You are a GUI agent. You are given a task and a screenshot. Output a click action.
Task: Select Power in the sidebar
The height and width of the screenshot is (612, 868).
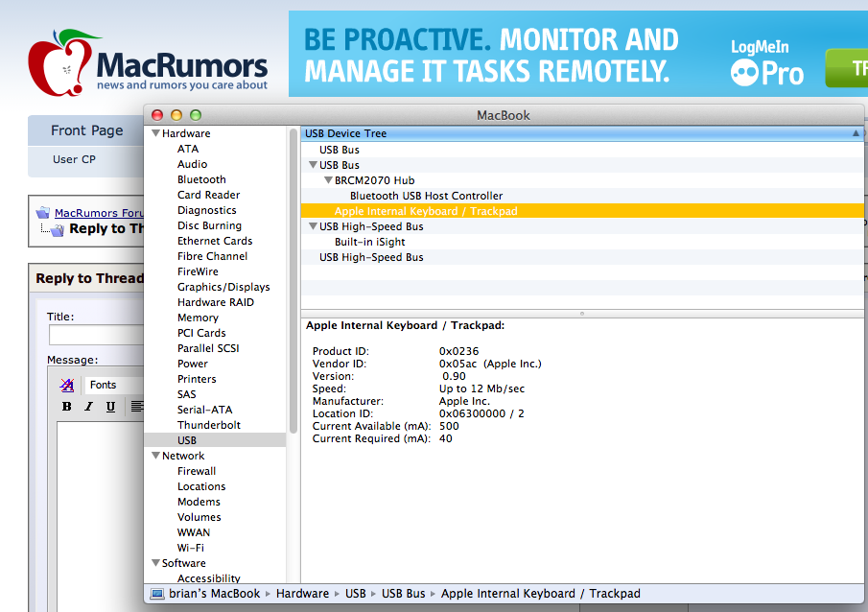(x=193, y=364)
